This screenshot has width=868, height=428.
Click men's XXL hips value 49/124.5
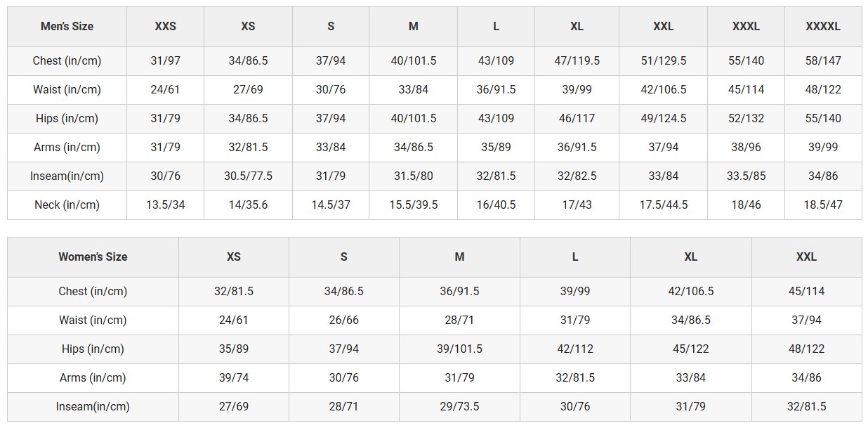664,119
